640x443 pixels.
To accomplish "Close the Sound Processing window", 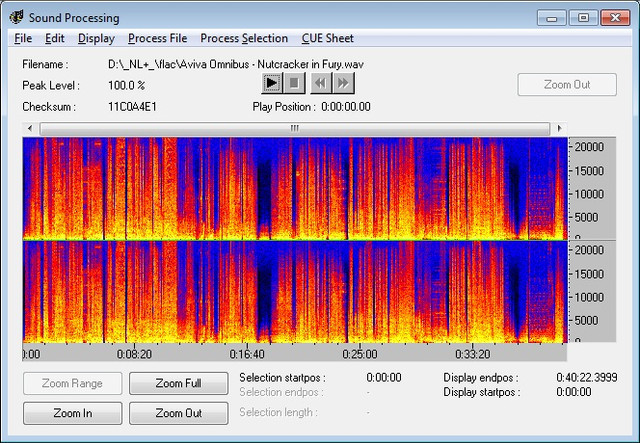I will coord(615,18).
